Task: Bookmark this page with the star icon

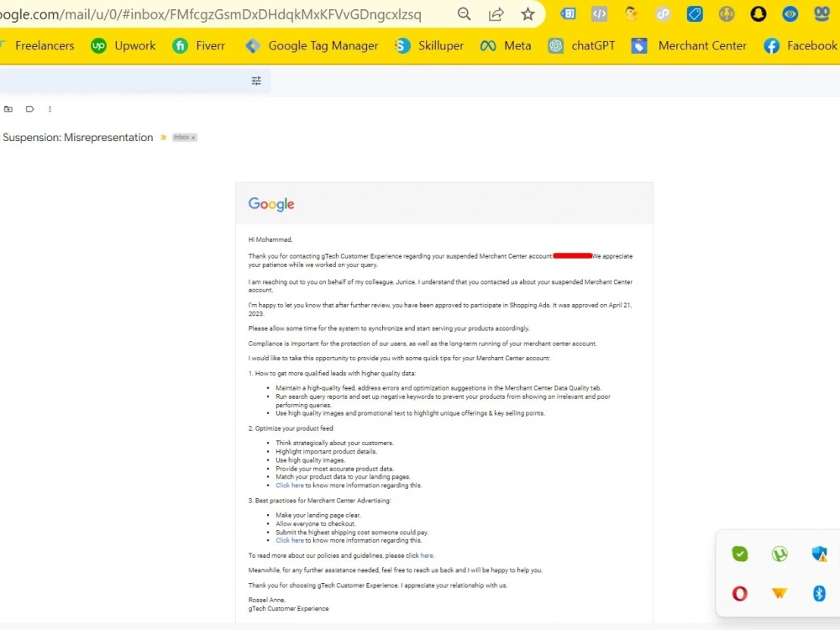Action: [x=528, y=14]
